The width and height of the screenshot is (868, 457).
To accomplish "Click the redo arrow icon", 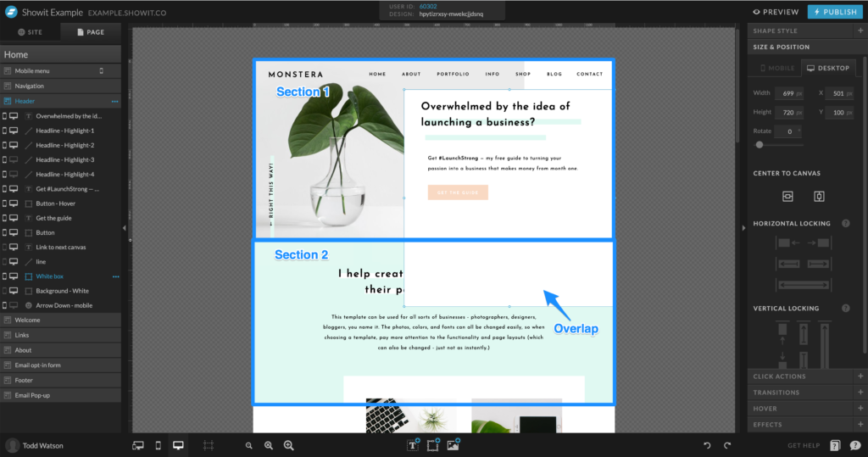I will tap(727, 445).
